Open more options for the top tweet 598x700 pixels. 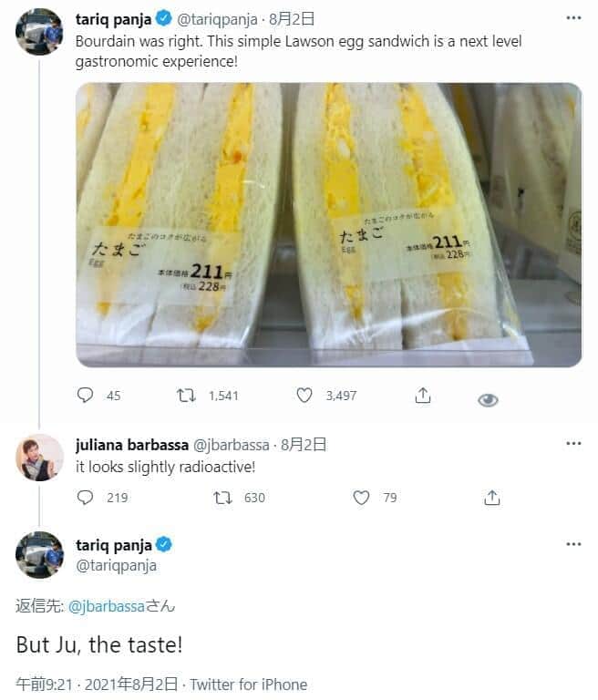pyautogui.click(x=573, y=18)
